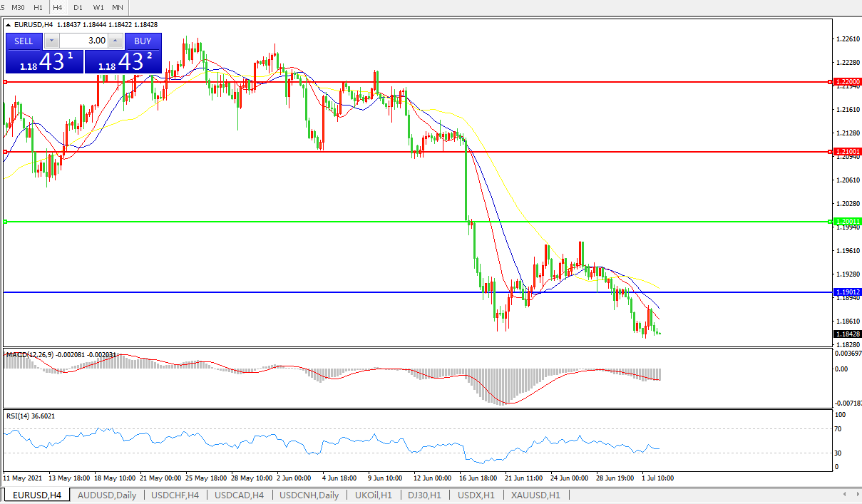
Task: Switch chart to M30 timeframe
Action: 18,7
